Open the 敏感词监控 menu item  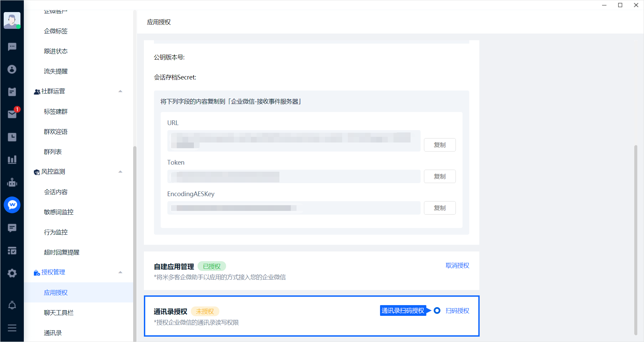(59, 212)
